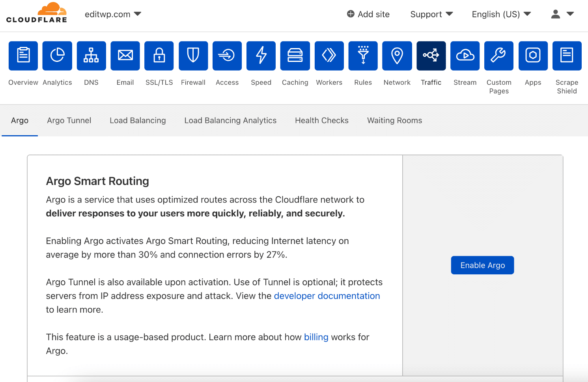Open the Scrape Shield icon
Screen dimensions: 588x382
click(x=567, y=56)
